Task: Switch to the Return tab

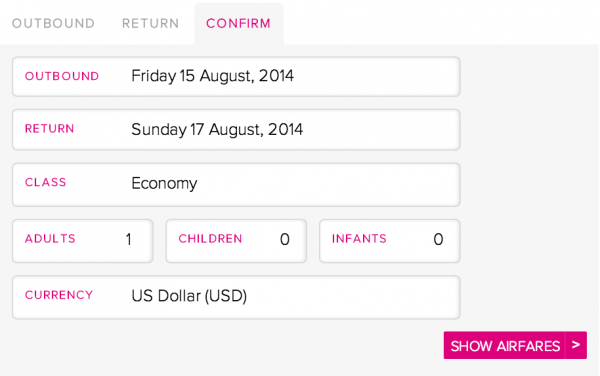Action: pyautogui.click(x=150, y=23)
